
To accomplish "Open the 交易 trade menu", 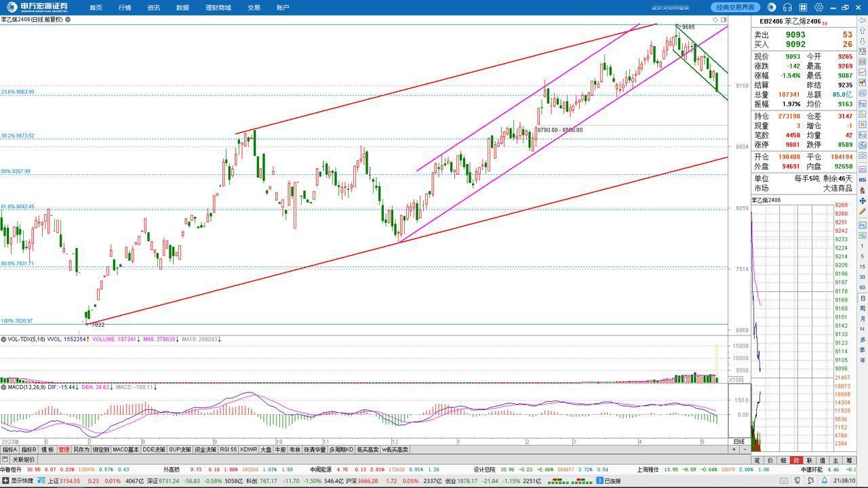I will (x=254, y=7).
